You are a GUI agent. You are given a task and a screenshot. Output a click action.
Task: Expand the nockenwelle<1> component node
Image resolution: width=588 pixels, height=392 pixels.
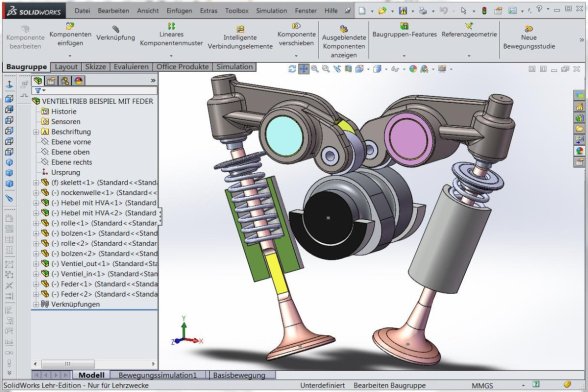(x=36, y=193)
